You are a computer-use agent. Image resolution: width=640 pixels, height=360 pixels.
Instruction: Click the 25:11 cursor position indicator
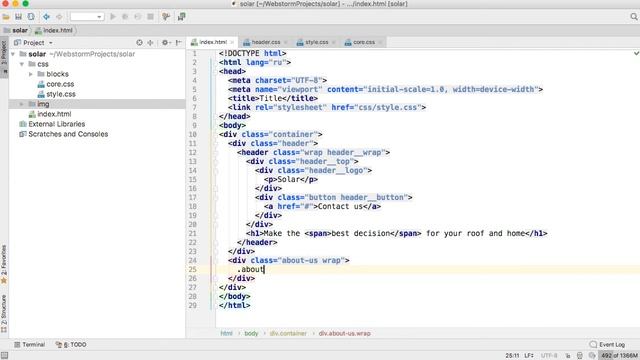(512, 356)
